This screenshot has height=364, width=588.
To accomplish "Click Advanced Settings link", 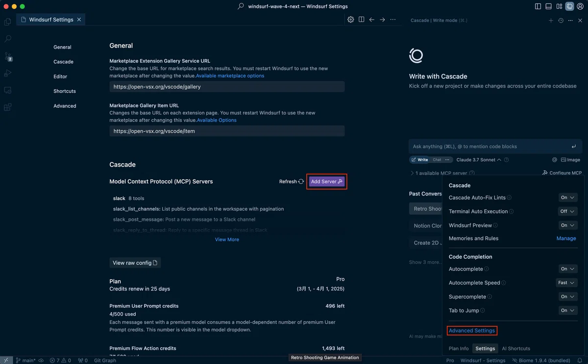I will click(472, 331).
